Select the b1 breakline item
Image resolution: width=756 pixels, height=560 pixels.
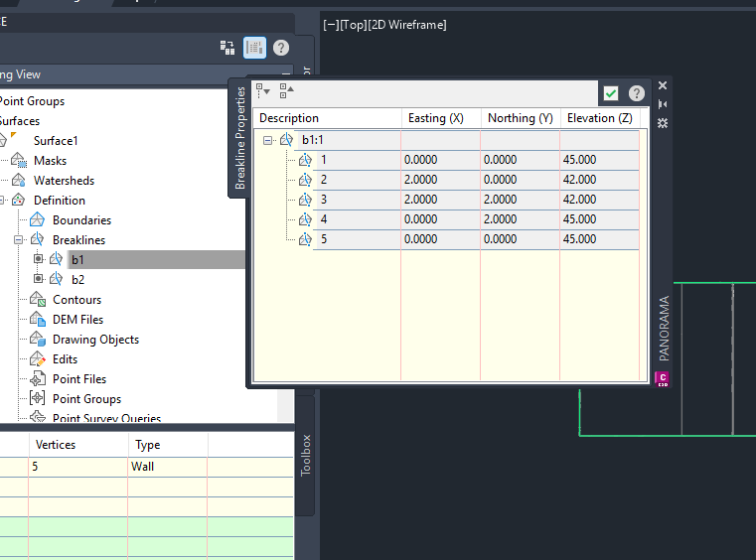(x=77, y=260)
